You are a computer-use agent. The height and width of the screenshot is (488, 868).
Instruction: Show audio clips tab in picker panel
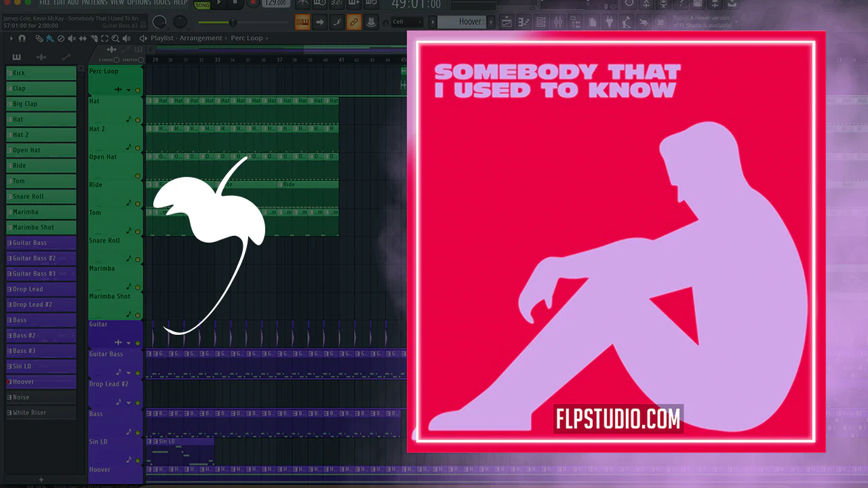click(41, 57)
